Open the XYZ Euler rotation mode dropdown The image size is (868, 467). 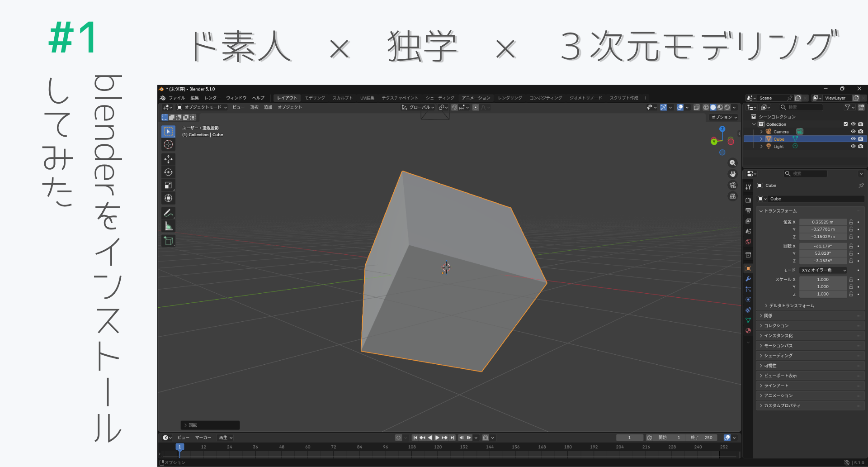point(823,270)
